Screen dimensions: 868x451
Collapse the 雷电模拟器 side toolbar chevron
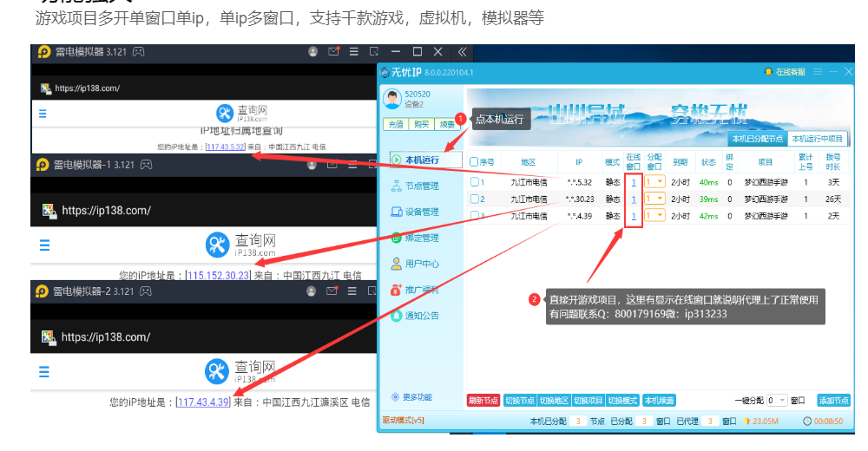462,52
